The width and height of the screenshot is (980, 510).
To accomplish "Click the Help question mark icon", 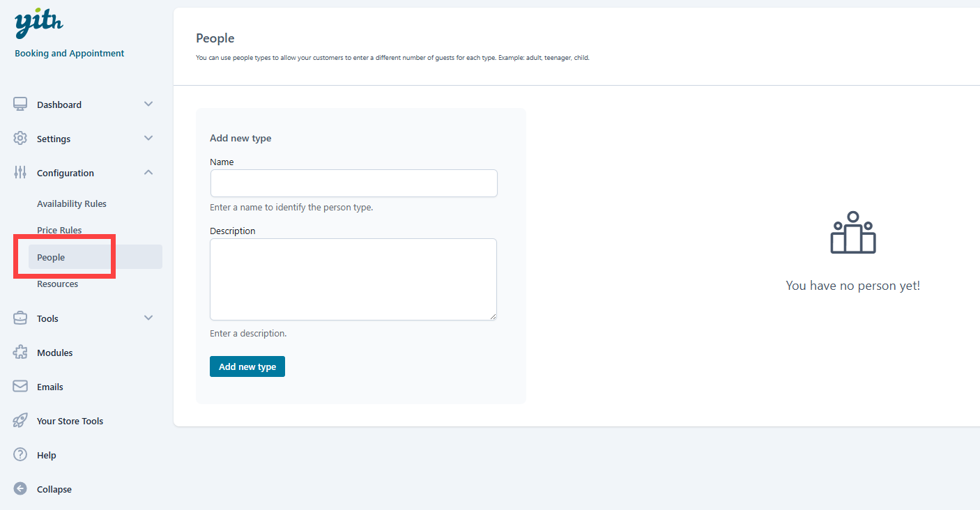I will tap(20, 454).
